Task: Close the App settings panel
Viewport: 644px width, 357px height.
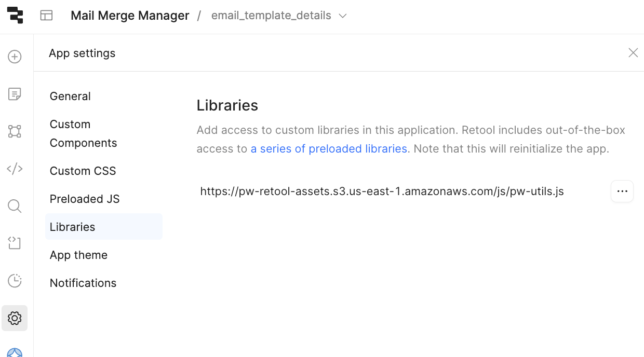Action: click(x=633, y=53)
